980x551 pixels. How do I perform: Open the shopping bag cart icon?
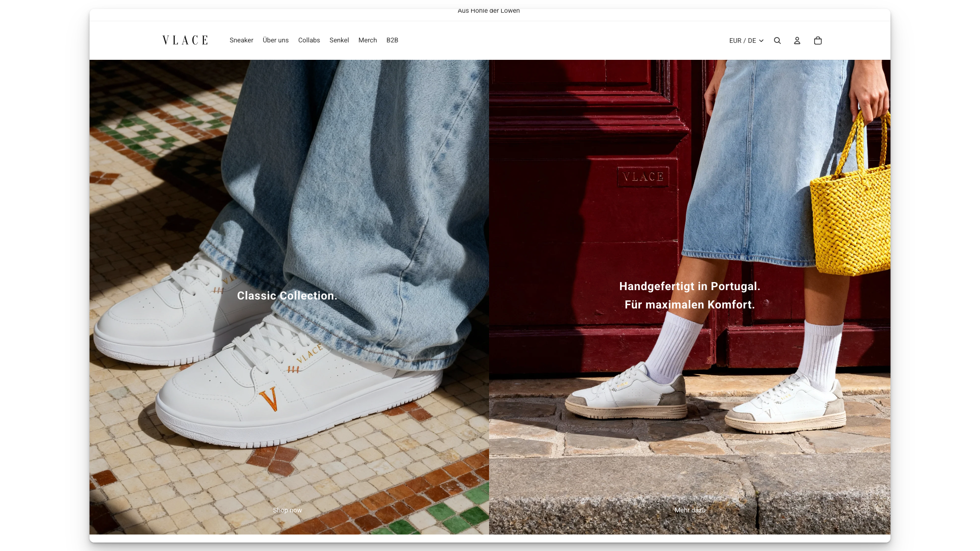pos(818,41)
